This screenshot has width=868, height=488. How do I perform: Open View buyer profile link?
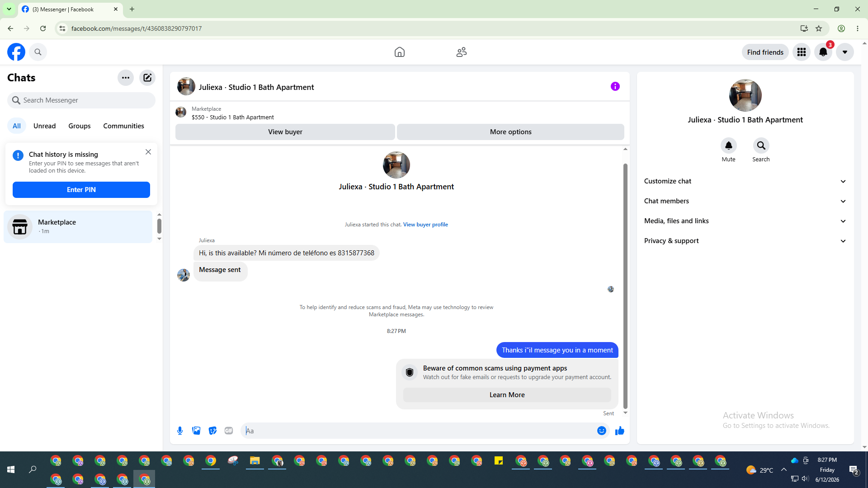point(425,225)
